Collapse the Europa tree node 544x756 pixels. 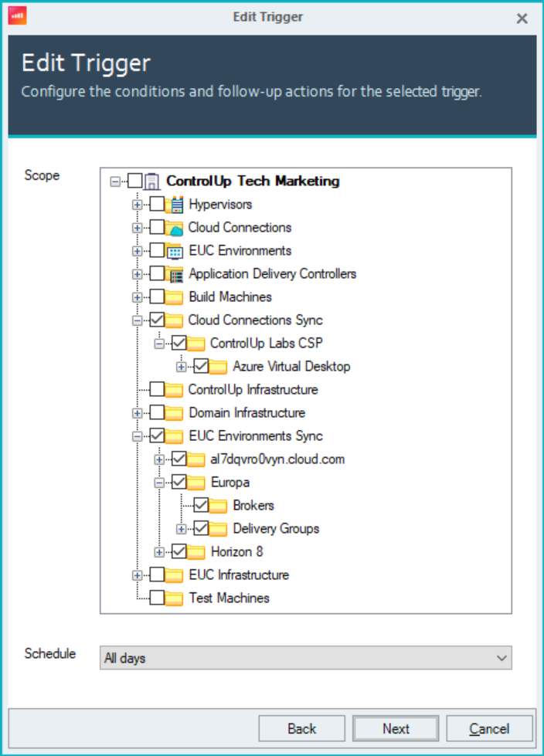pyautogui.click(x=159, y=483)
